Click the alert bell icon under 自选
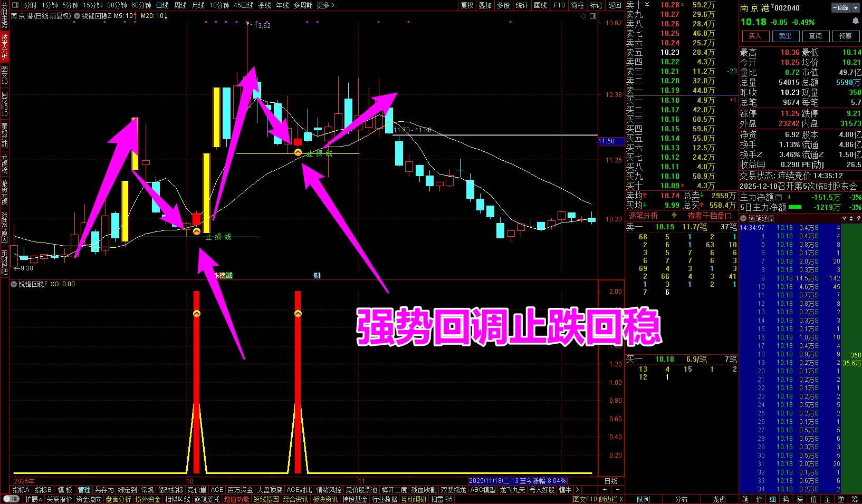The image size is (862, 504). (855, 21)
